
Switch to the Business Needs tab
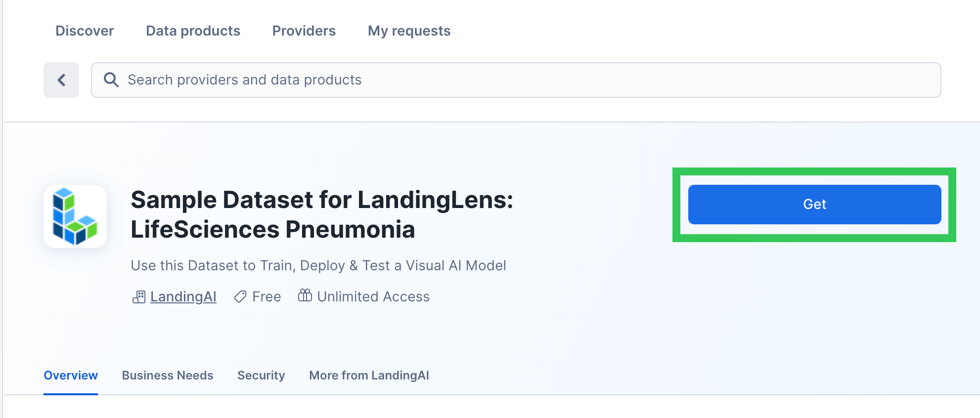click(168, 376)
